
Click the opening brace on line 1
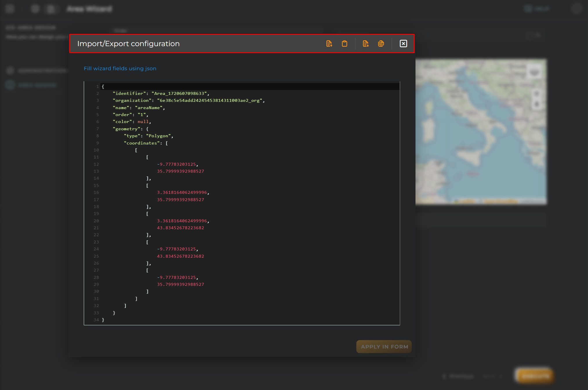click(103, 86)
